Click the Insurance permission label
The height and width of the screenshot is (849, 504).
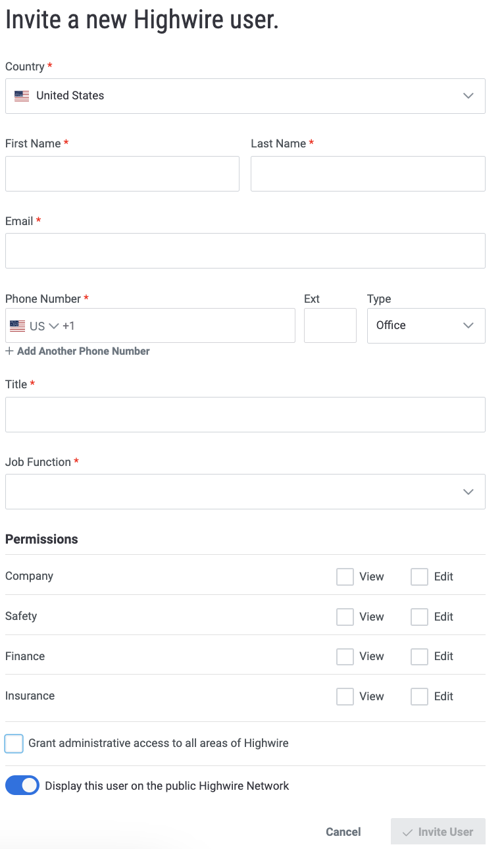click(30, 696)
